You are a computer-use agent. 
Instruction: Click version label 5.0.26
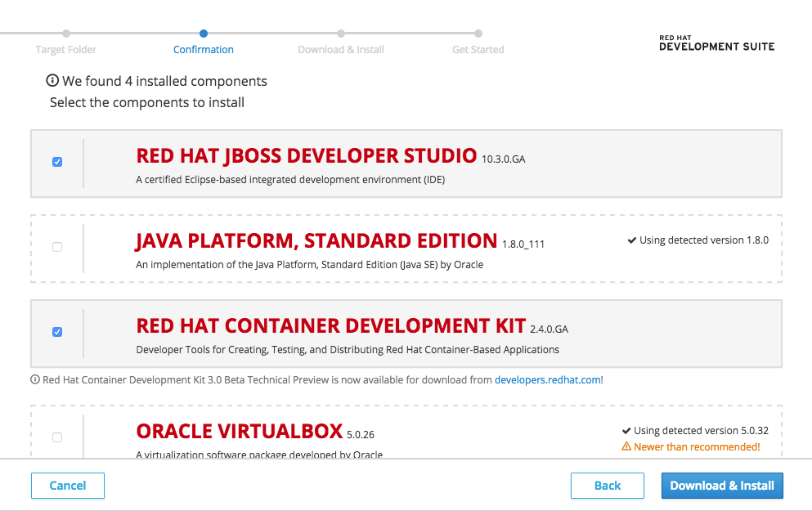click(361, 435)
